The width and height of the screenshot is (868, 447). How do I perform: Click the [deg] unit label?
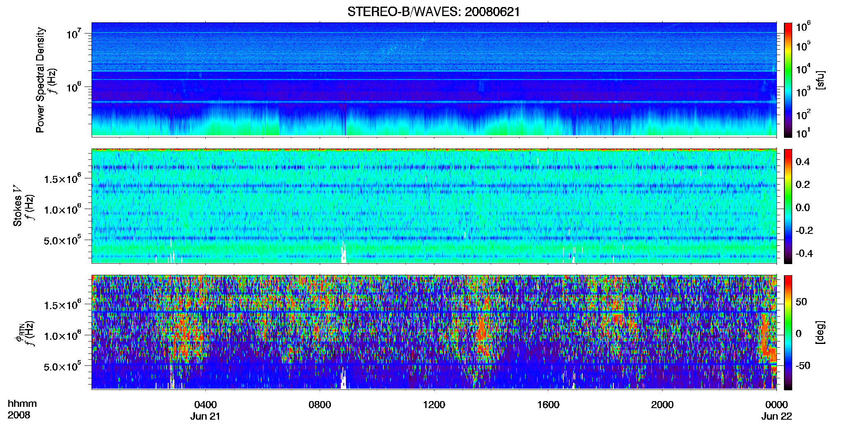point(820,332)
